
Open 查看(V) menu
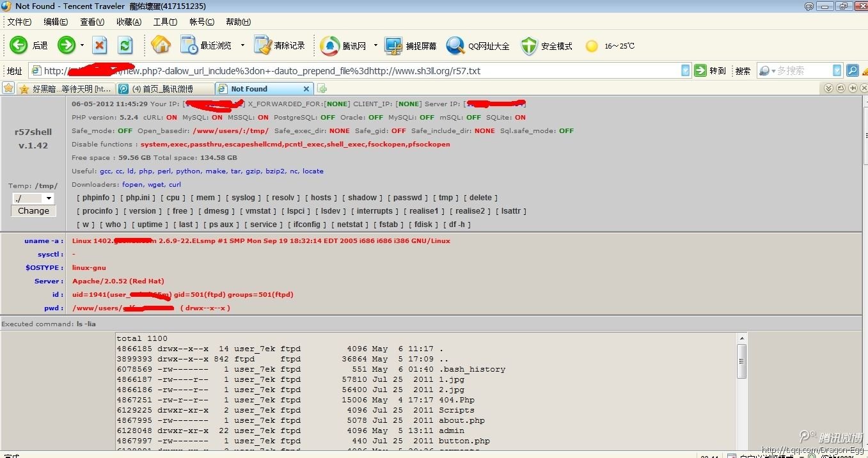[x=92, y=22]
